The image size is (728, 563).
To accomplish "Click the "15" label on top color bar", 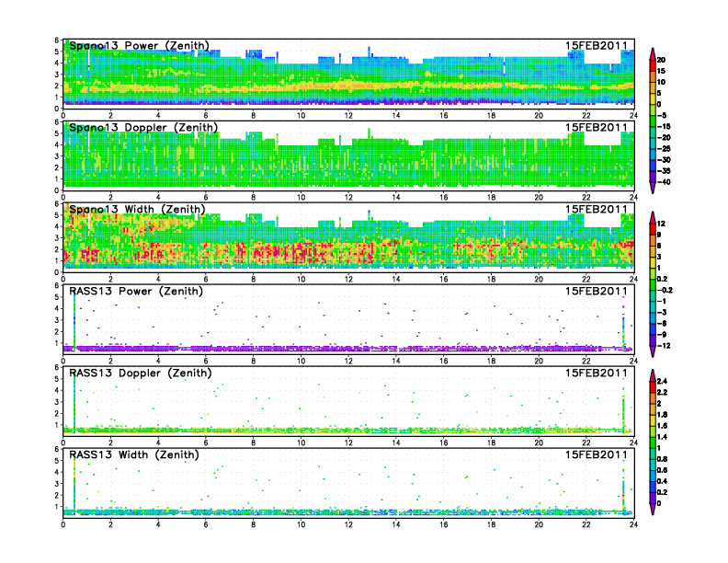I will pos(661,71).
